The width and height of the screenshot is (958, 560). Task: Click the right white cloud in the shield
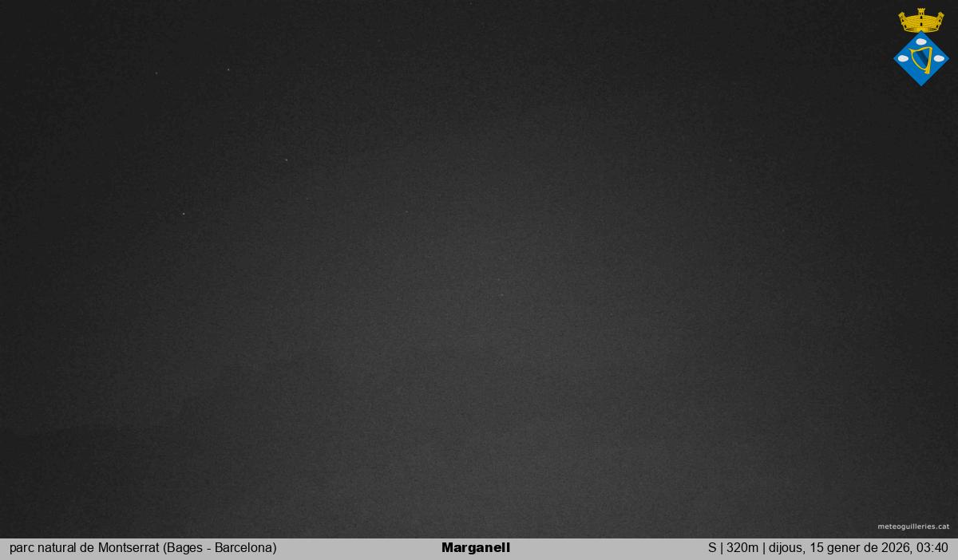click(x=939, y=58)
